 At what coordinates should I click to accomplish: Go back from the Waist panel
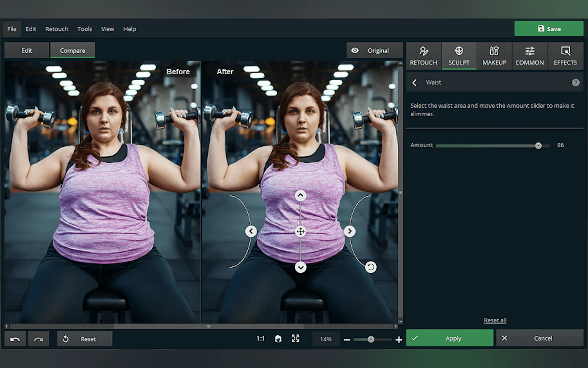coord(414,82)
